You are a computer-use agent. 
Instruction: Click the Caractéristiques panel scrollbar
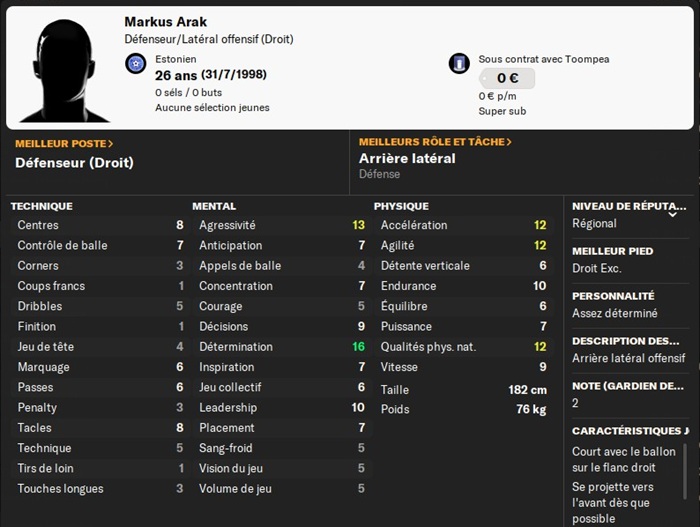coord(694,470)
